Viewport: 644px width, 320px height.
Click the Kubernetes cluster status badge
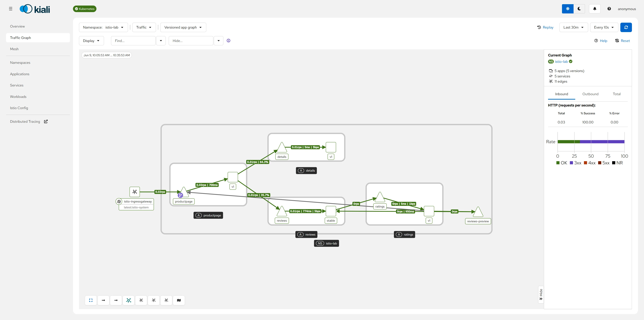pos(85,9)
